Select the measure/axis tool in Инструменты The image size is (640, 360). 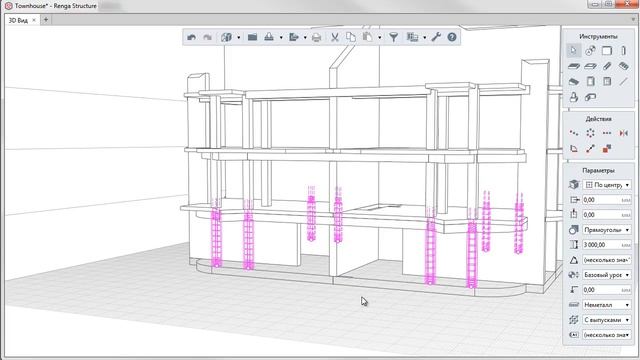tap(590, 51)
